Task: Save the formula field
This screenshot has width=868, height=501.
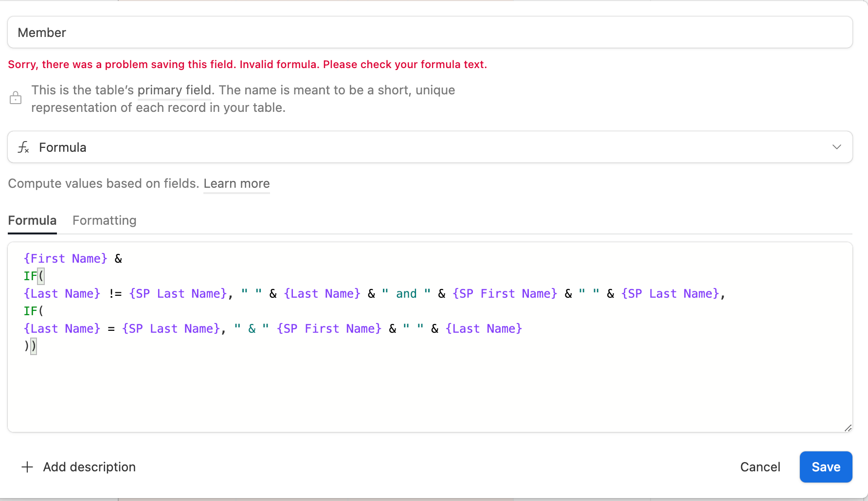Action: [x=826, y=467]
